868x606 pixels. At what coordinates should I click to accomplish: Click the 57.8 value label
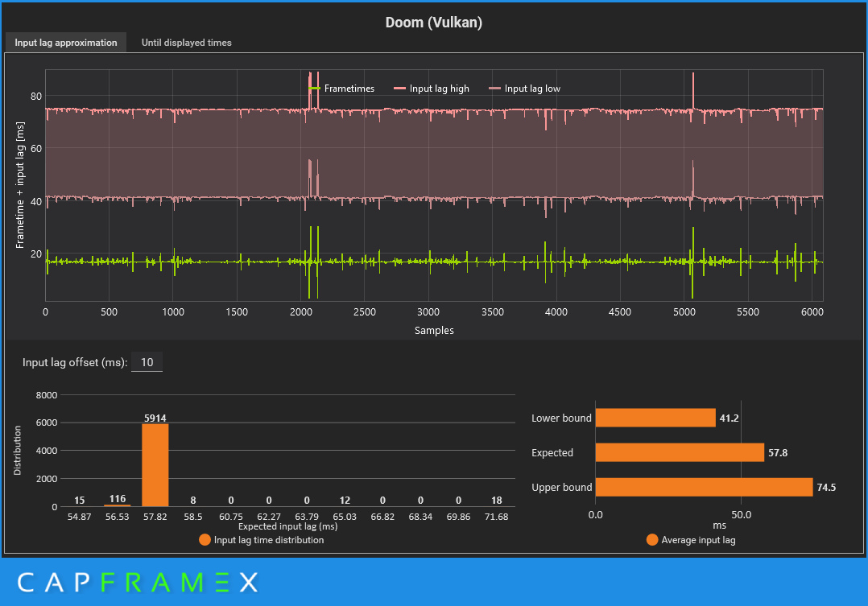point(778,453)
